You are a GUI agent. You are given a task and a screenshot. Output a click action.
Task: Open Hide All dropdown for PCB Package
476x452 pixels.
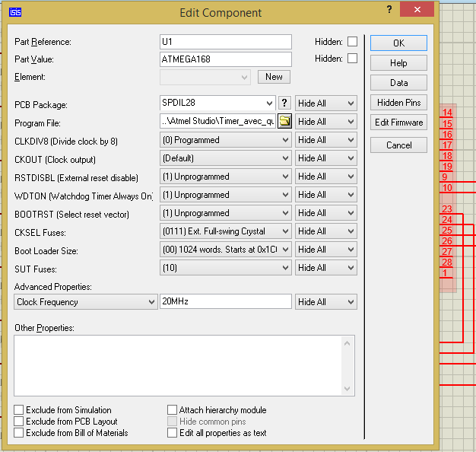[326, 103]
